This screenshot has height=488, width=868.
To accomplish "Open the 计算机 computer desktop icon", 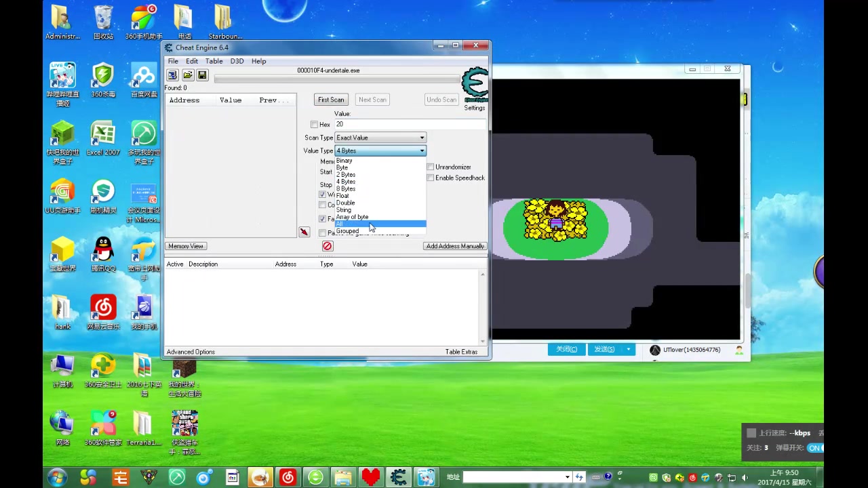I will (62, 371).
